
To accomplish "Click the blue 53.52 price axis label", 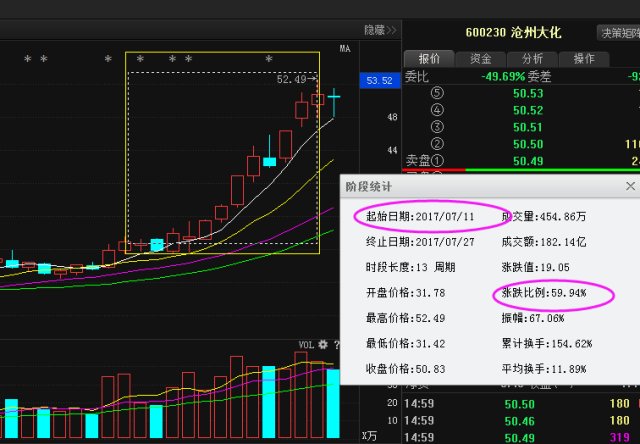I will [379, 80].
